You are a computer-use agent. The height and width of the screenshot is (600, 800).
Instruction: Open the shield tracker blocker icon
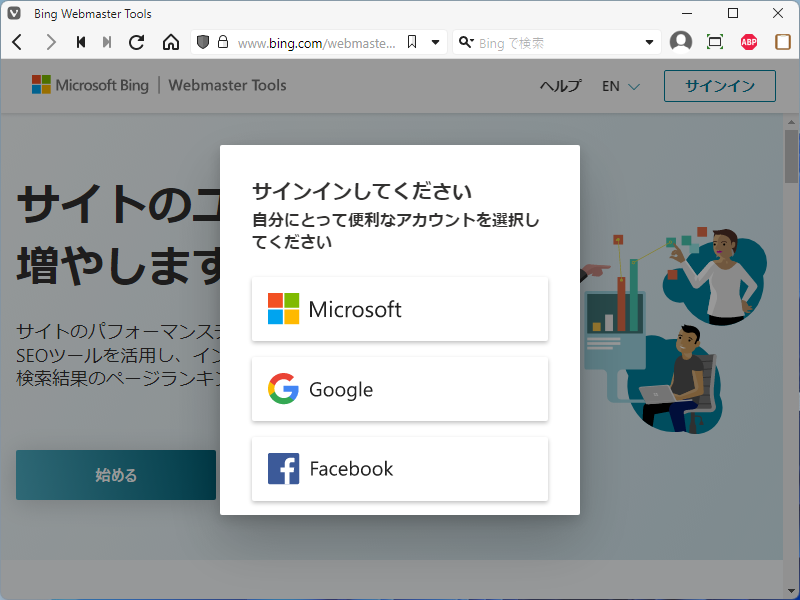(x=203, y=42)
